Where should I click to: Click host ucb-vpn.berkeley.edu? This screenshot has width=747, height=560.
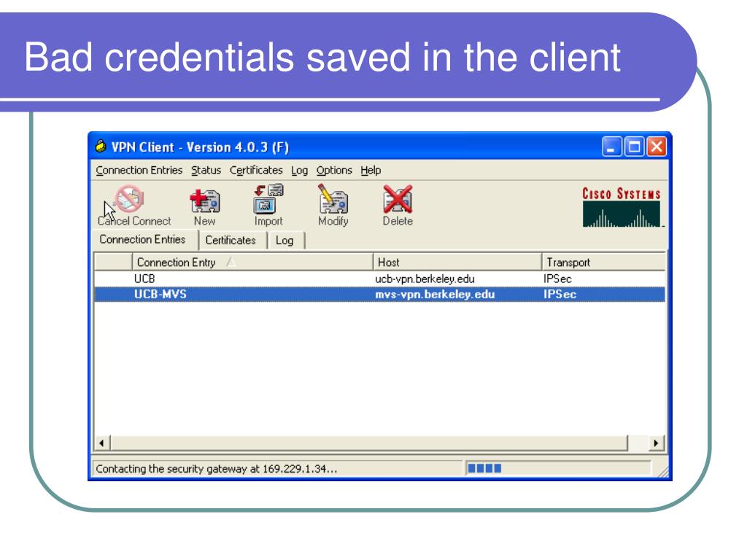pos(425,279)
